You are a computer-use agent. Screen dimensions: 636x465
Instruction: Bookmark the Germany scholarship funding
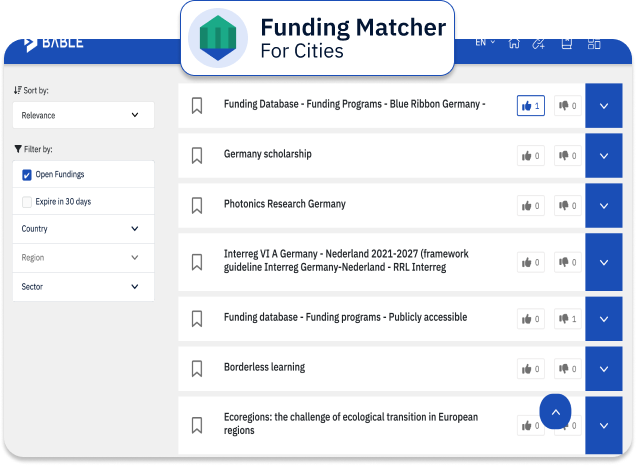pyautogui.click(x=197, y=155)
